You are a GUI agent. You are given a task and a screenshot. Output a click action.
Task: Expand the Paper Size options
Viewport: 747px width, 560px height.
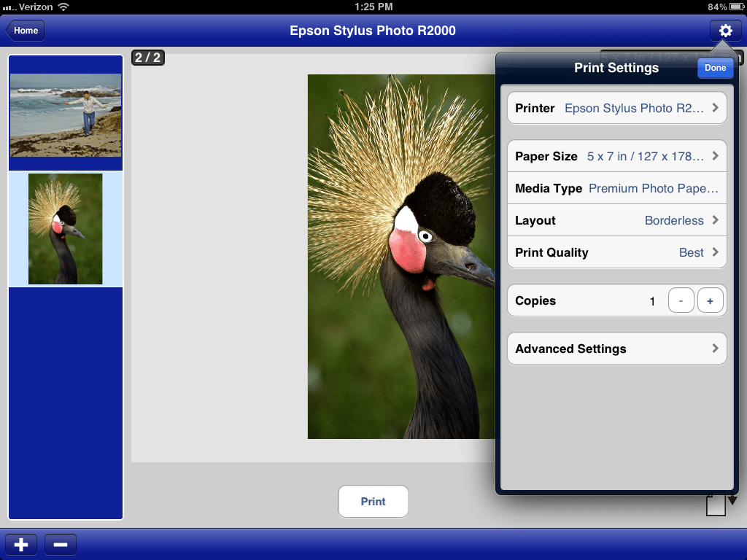coord(616,155)
